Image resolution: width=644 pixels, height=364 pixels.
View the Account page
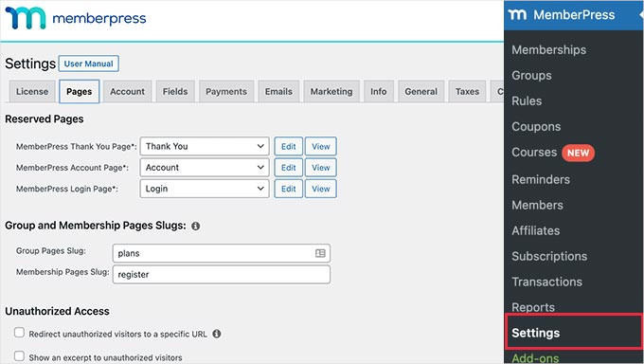321,168
